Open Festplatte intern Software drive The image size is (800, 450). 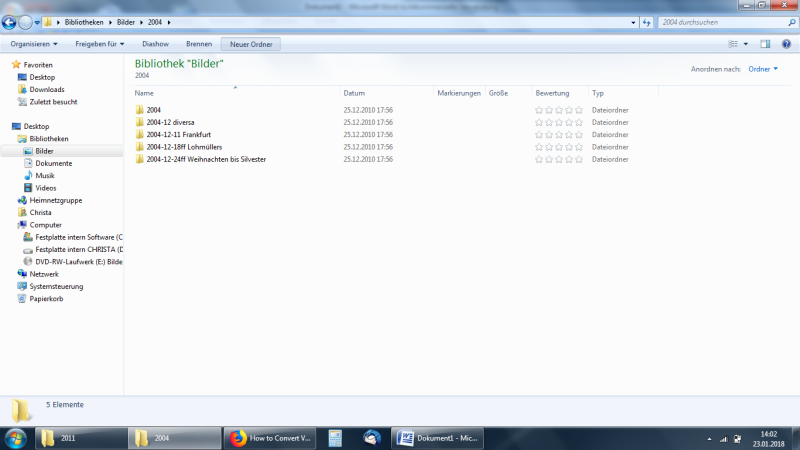point(79,237)
